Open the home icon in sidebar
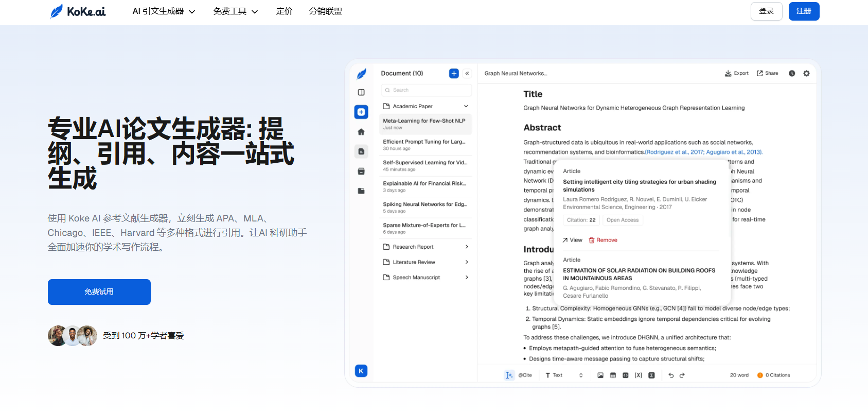The image size is (868, 412). 361,132
